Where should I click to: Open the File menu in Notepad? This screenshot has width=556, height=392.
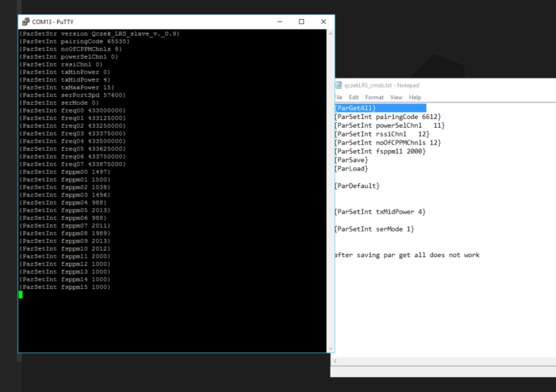coord(338,97)
